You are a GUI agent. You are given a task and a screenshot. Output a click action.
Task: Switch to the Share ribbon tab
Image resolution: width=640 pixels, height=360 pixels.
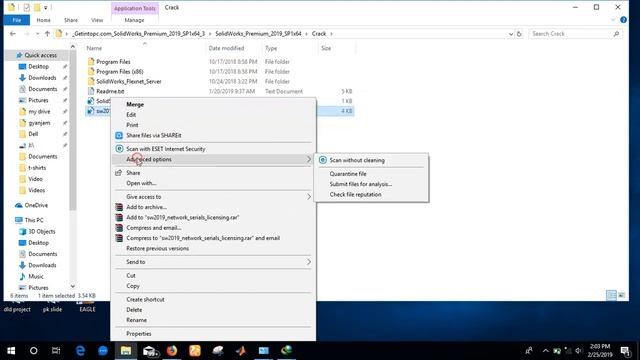pos(71,20)
